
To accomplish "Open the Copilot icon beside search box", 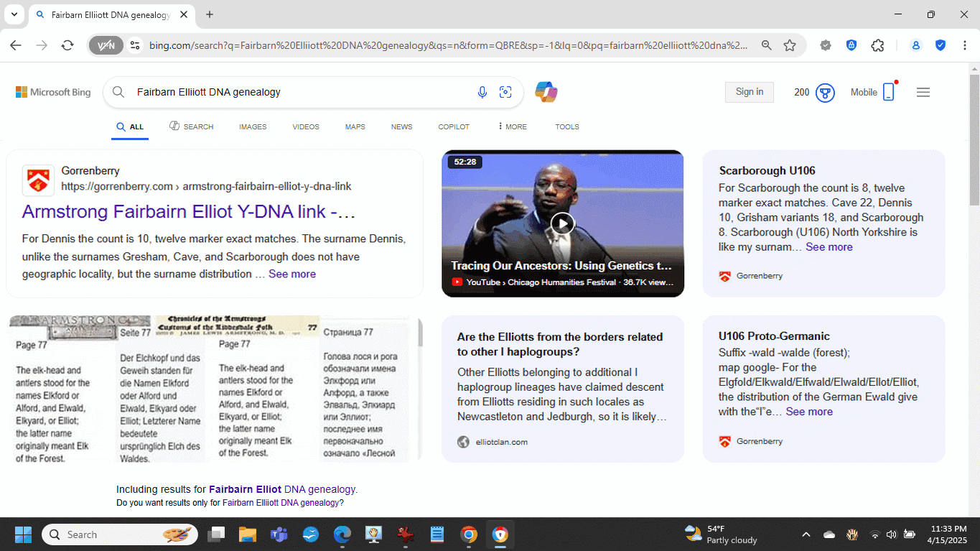I will pos(546,92).
